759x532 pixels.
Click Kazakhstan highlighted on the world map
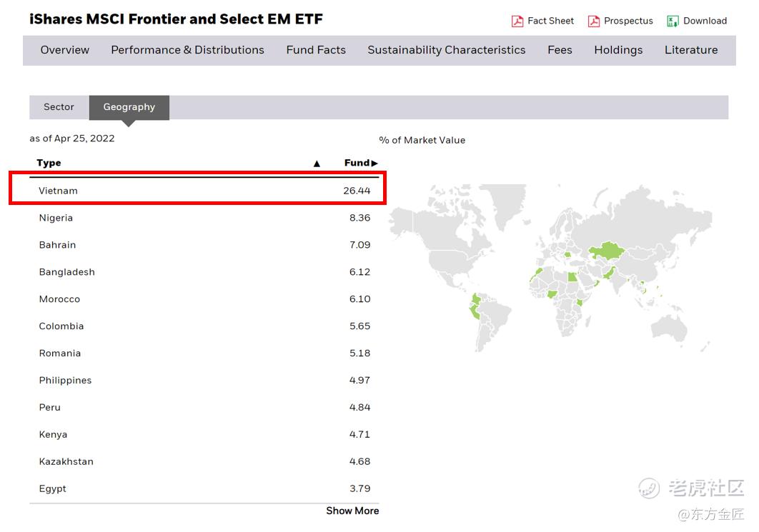606,250
